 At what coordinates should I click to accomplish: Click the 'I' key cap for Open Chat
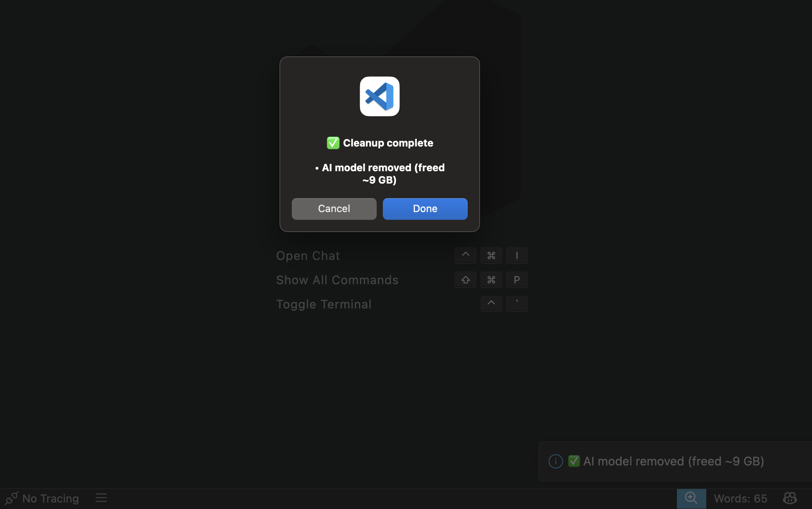pyautogui.click(x=517, y=255)
